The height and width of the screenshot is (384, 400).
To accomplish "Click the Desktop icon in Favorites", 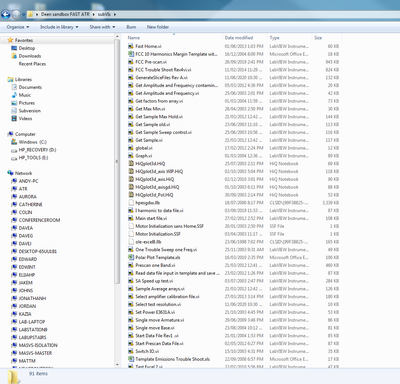I will click(x=14, y=48).
